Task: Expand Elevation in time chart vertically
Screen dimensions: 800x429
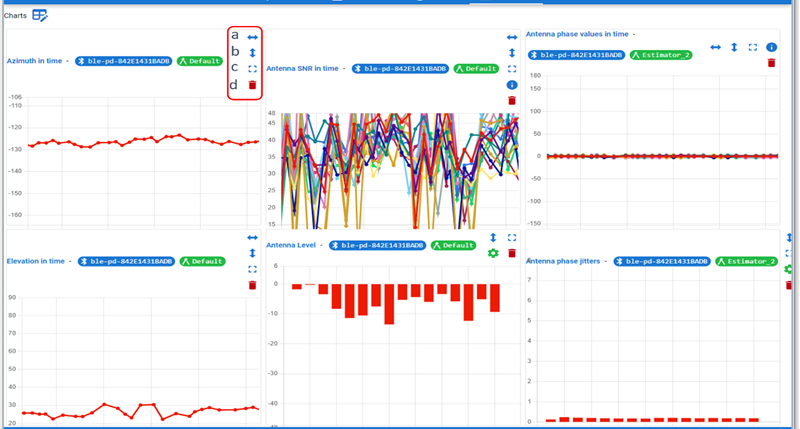Action: point(253,253)
